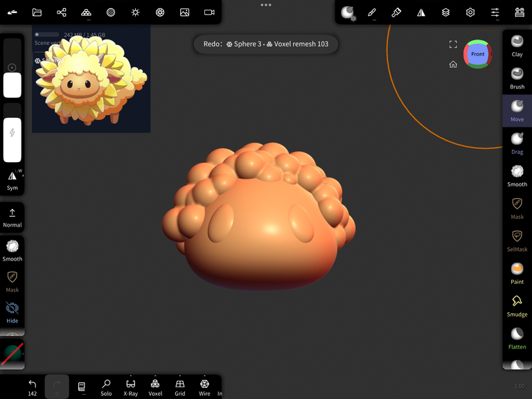
Task: Select the Brush tool
Action: click(517, 79)
